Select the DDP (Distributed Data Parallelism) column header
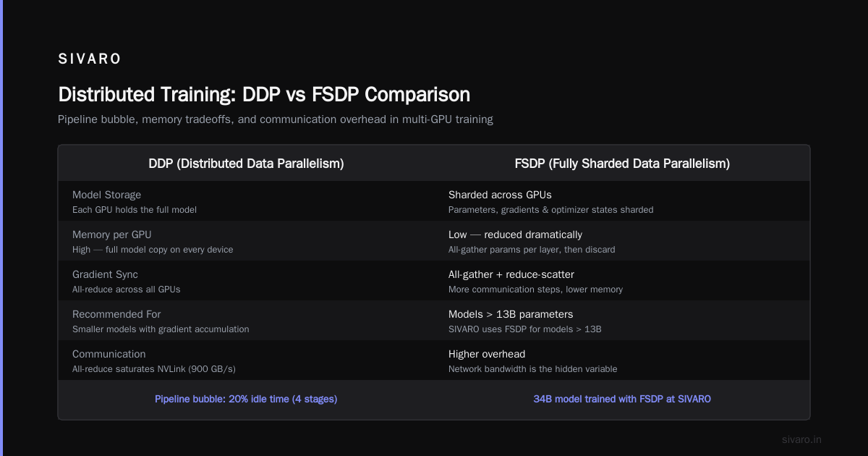The image size is (868, 456). (x=246, y=164)
